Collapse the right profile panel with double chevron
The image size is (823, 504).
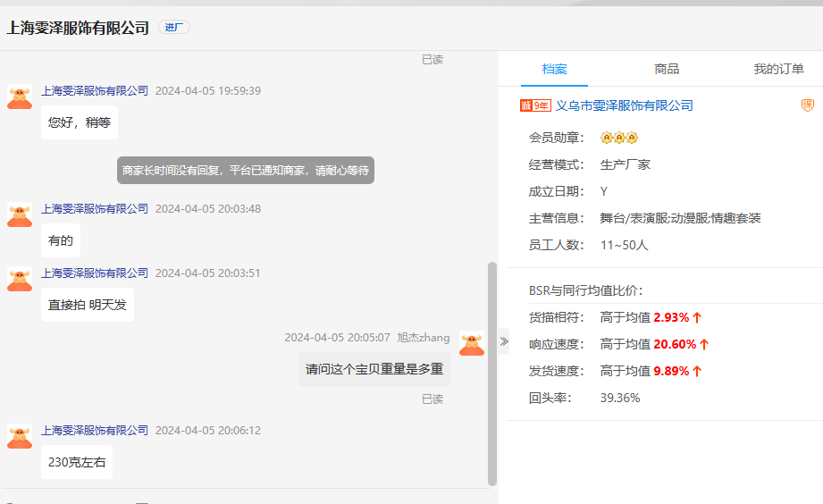[503, 341]
